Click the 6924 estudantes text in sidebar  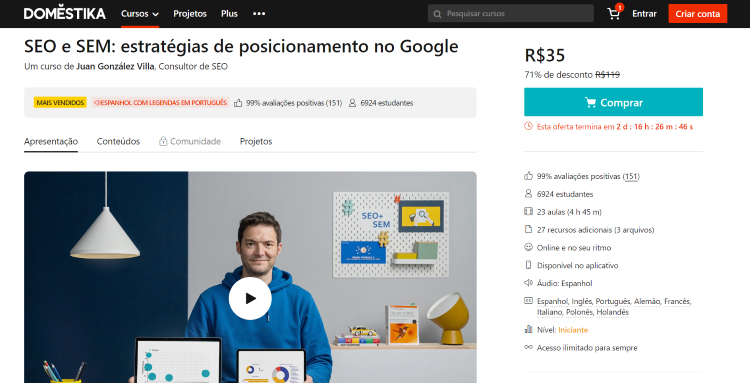coord(565,194)
